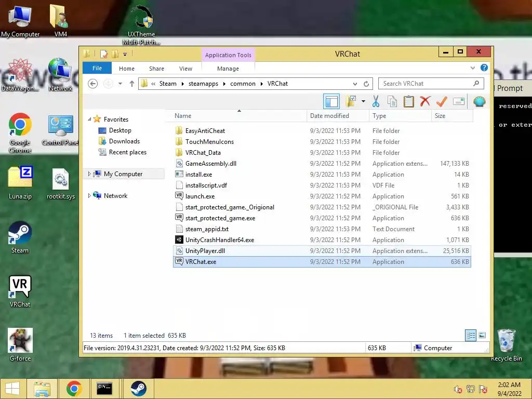The image size is (532, 399).
Task: Click the common breadcrumb segment
Action: point(243,84)
